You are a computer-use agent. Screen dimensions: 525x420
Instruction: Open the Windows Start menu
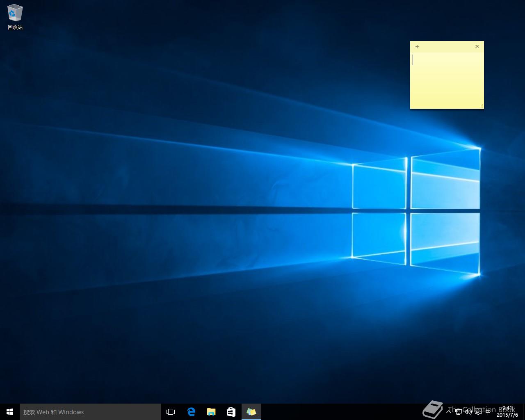point(10,412)
